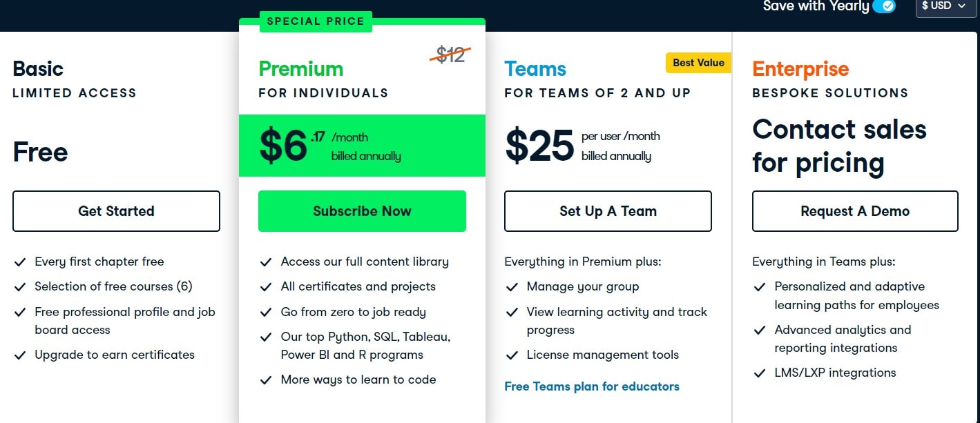980x423 pixels.
Task: Open Free Teams plan for educators link
Action: [592, 386]
